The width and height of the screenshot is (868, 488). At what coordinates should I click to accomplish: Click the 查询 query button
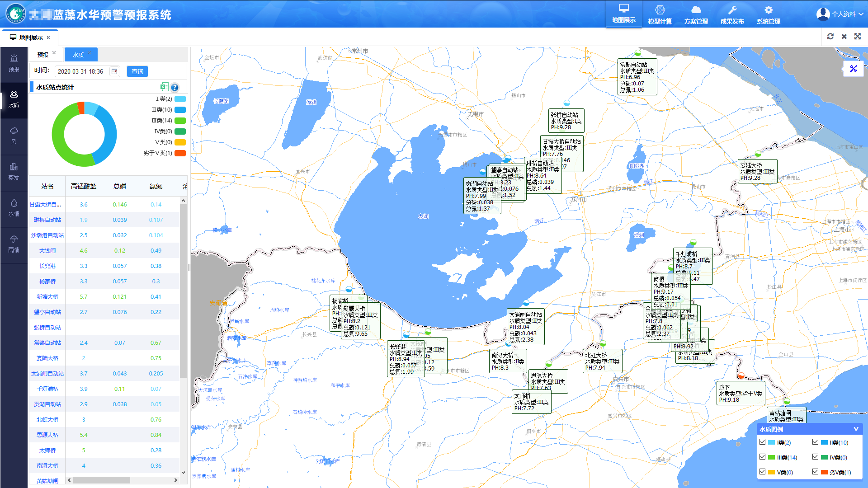[x=137, y=71]
